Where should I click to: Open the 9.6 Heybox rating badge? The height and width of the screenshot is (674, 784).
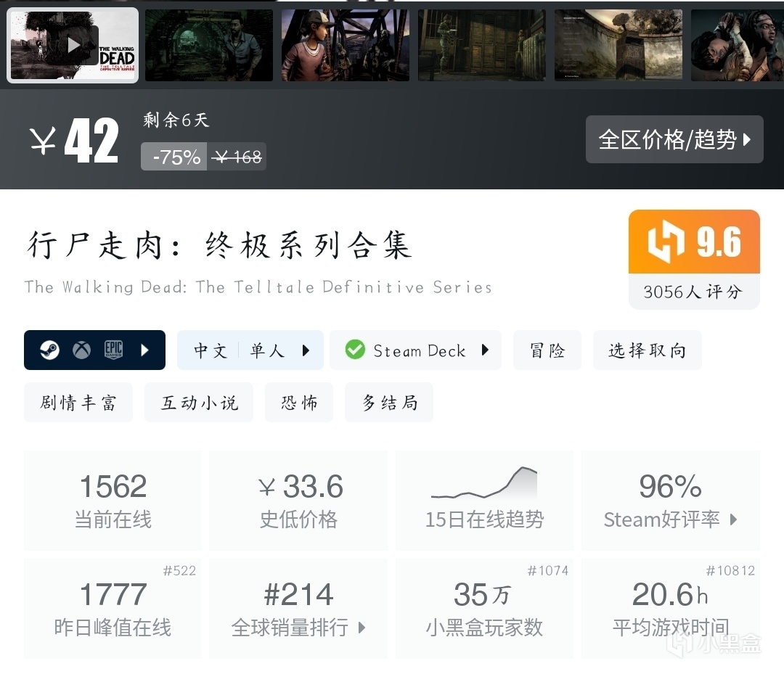click(x=694, y=242)
